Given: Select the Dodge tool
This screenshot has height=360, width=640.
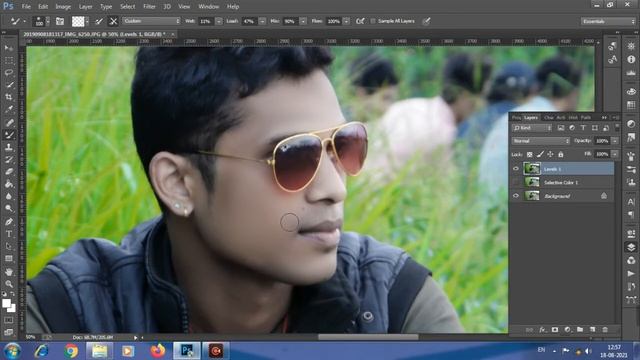Looking at the screenshot, I should click(9, 209).
